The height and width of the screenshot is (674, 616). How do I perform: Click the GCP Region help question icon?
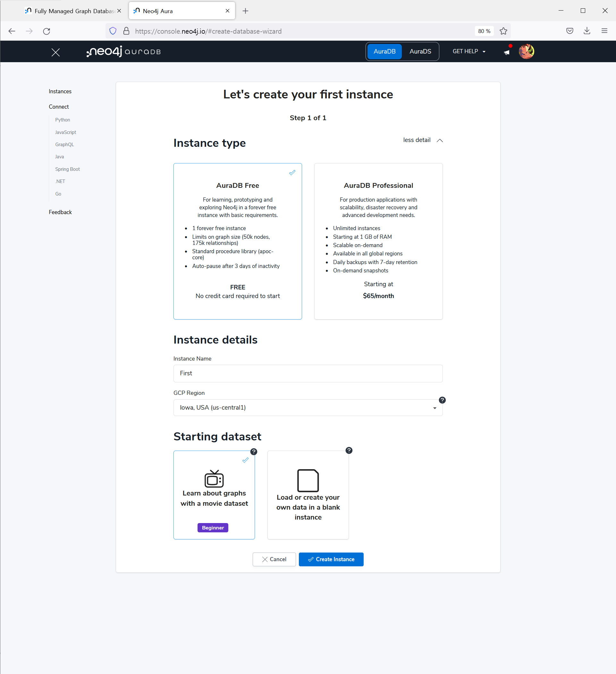coord(442,400)
